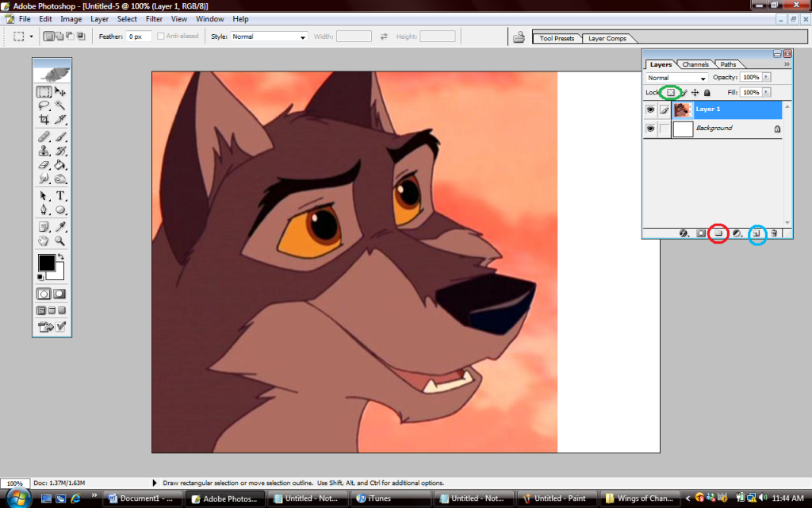Image resolution: width=812 pixels, height=508 pixels.
Task: Select the Zoom tool
Action: pos(60,241)
